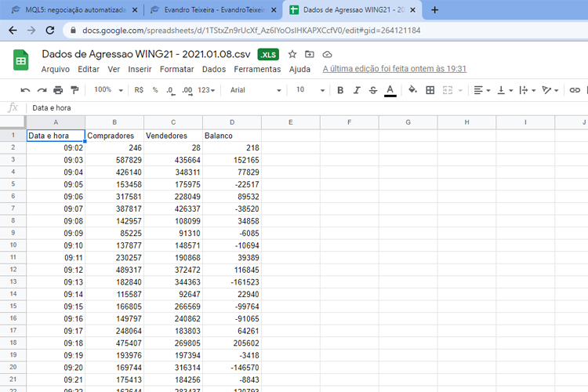
Task: Open the zoom 100% dropdown
Action: click(x=108, y=90)
